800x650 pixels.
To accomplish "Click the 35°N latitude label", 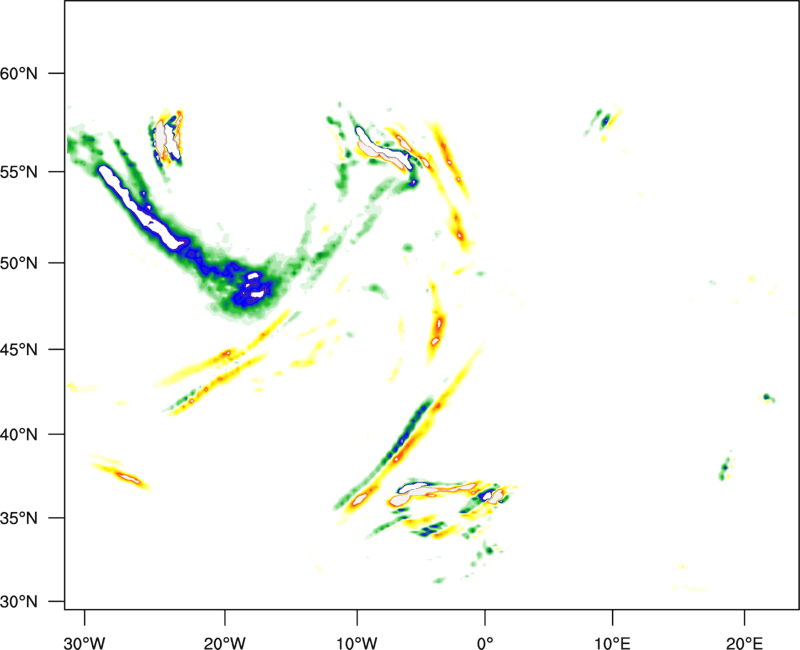I will (x=19, y=518).
